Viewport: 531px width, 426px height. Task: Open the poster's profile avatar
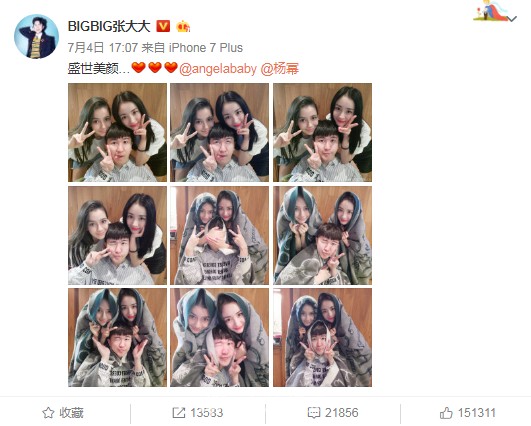36,36
